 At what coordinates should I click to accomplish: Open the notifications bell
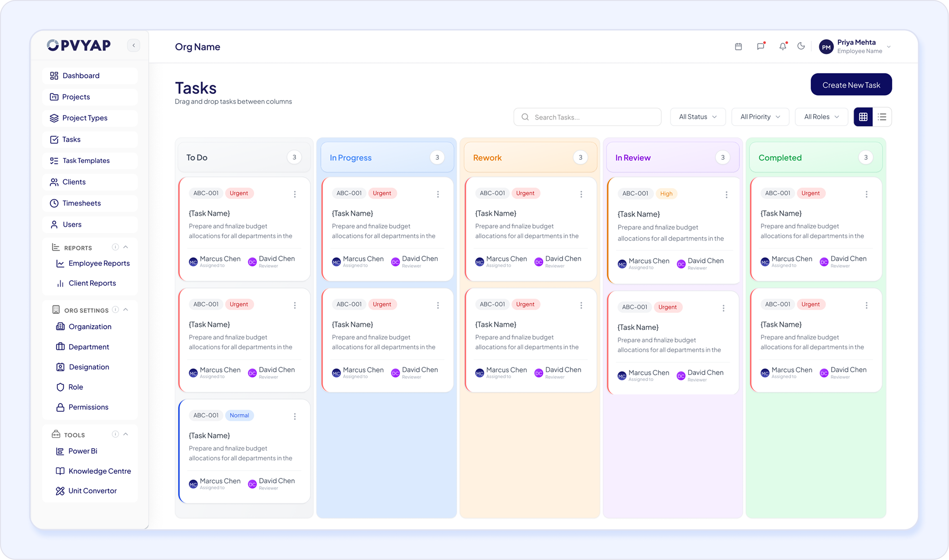coord(783,46)
